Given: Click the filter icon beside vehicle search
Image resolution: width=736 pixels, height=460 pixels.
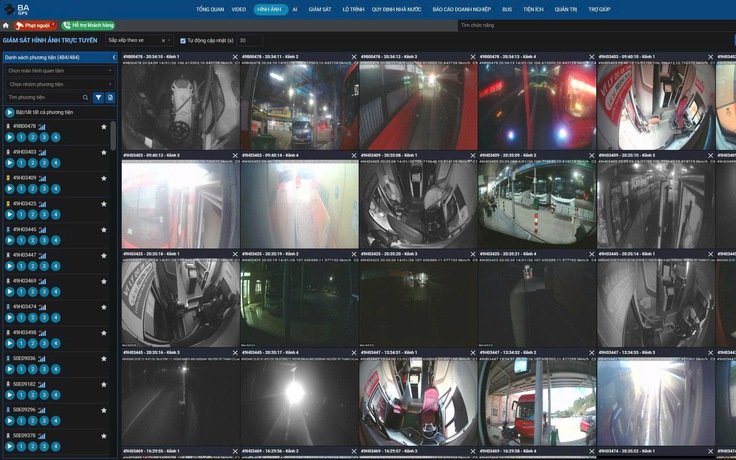Looking at the screenshot, I should (x=98, y=97).
